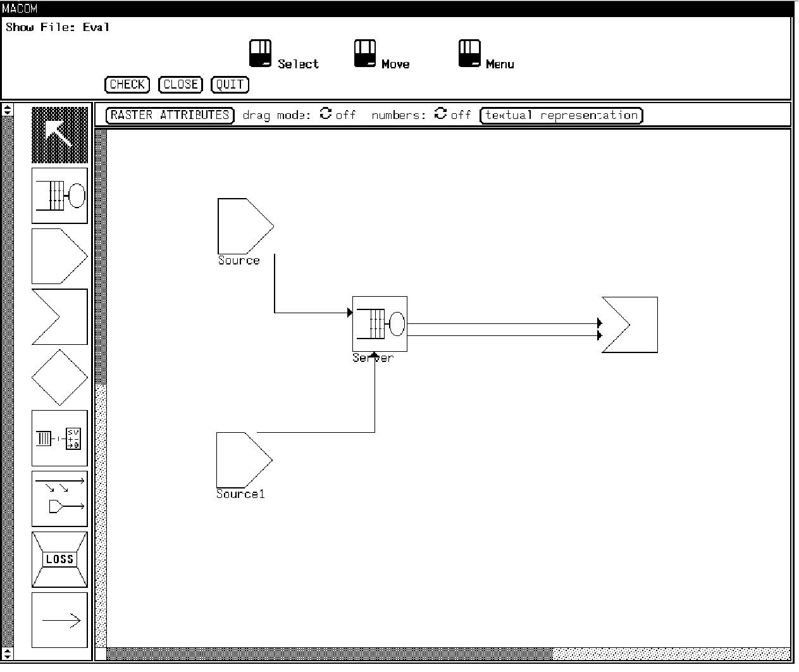Screen dimensions: 799x672
Task: Pick the diamond shape tool in palette
Action: point(59,378)
